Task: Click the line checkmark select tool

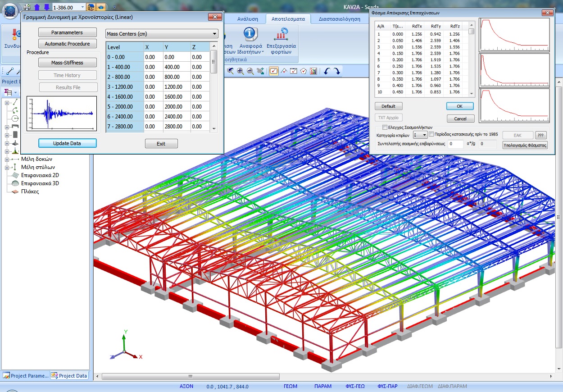Action: point(283,71)
